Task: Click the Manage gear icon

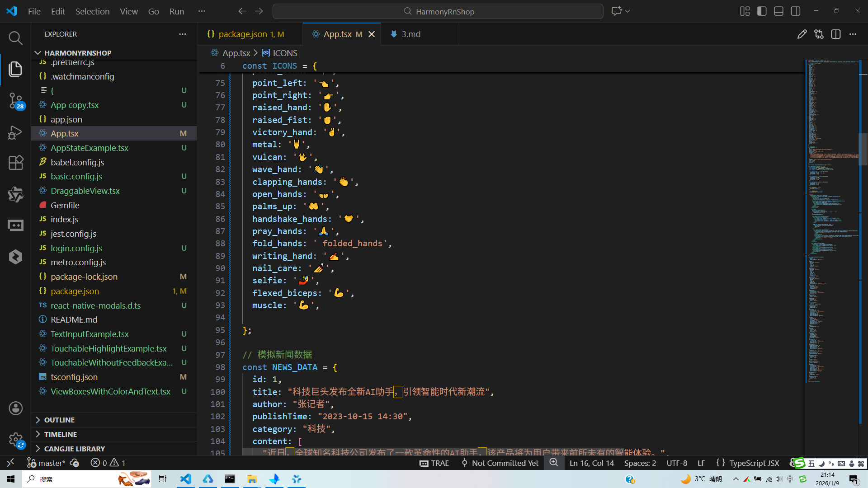Action: coord(15,439)
